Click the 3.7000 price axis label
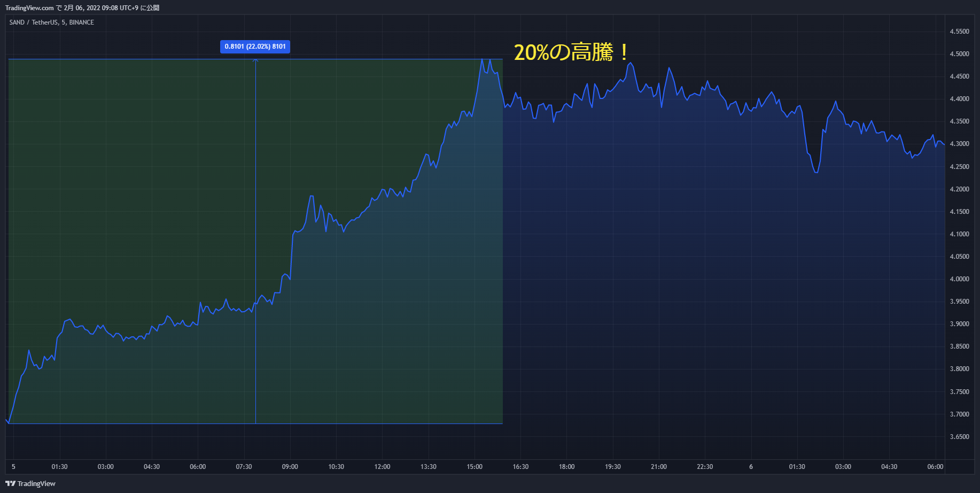 959,414
